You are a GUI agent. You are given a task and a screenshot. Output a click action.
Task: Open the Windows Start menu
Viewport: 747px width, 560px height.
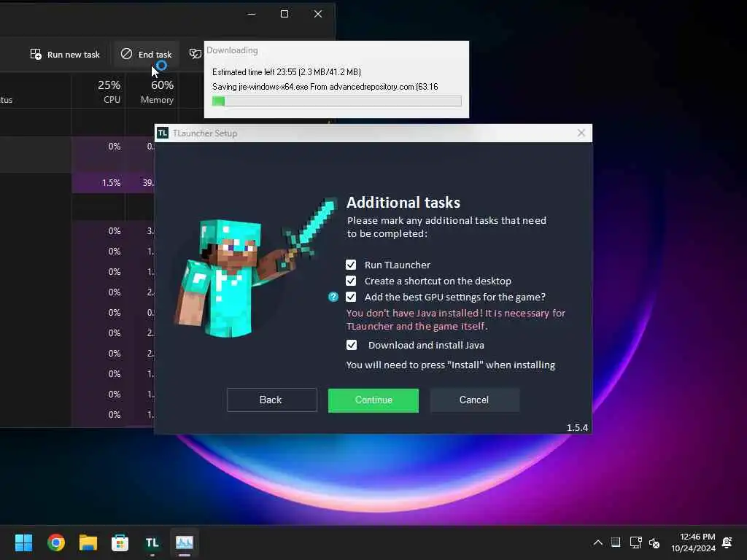[23, 542]
